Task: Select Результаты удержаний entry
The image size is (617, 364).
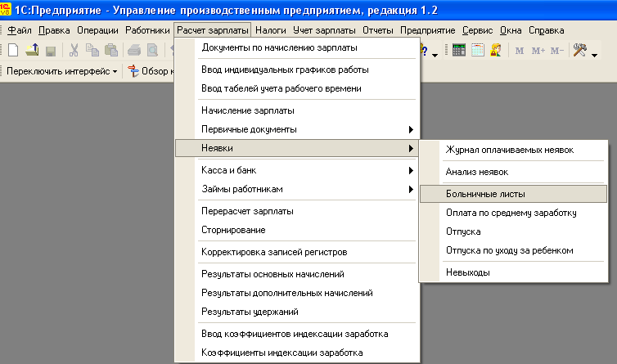Action: [x=297, y=312]
